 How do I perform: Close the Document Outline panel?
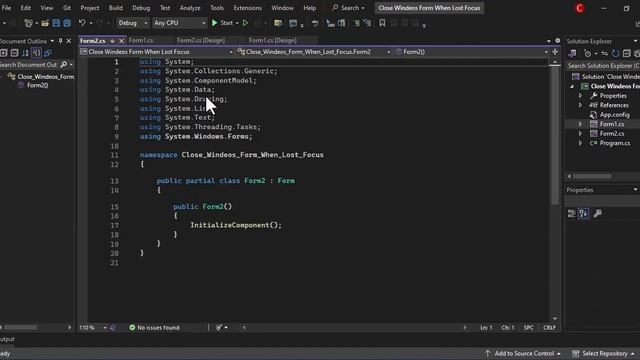click(x=69, y=41)
